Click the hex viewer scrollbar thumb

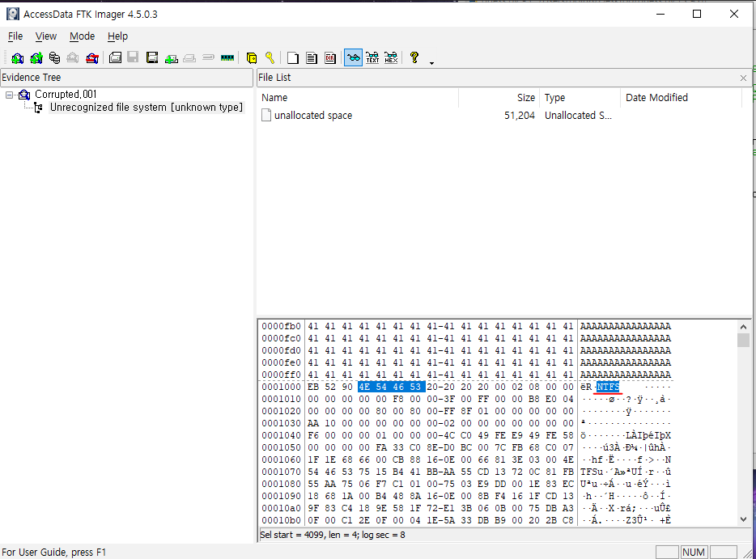coord(744,341)
